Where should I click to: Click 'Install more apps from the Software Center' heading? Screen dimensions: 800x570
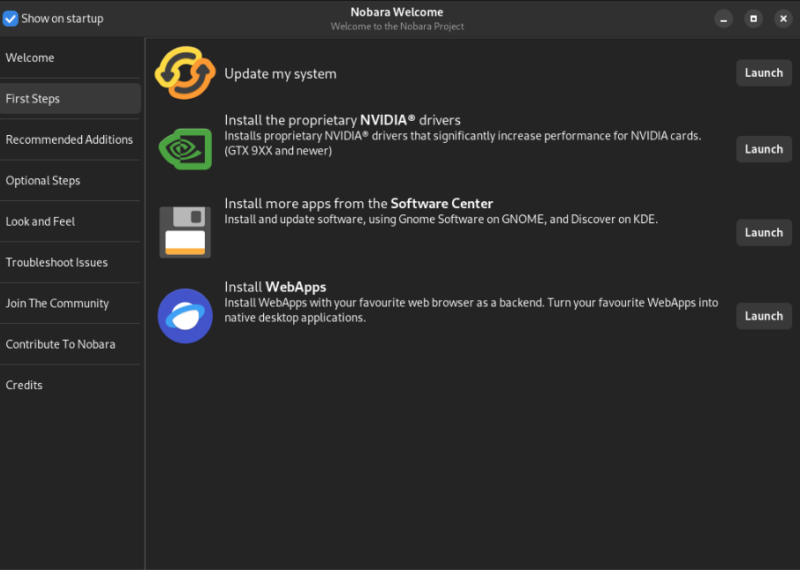click(x=359, y=204)
